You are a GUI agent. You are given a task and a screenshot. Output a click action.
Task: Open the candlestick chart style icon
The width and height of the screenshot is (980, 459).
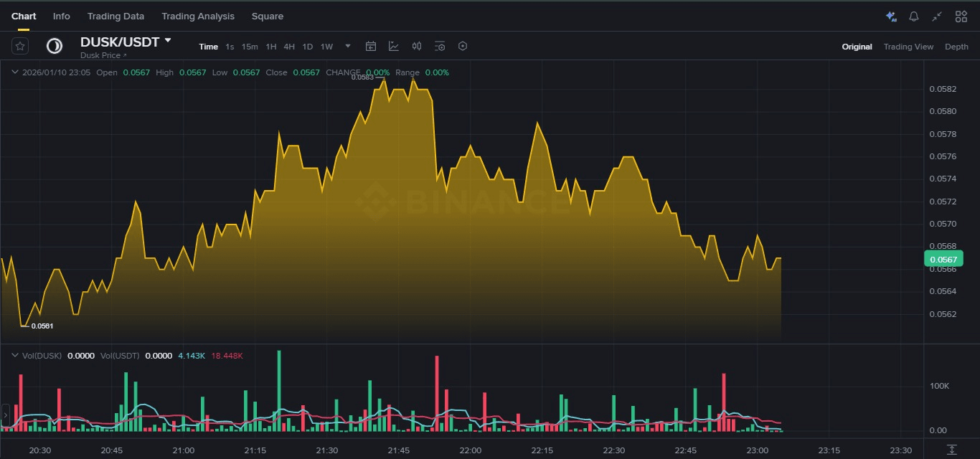[417, 46]
